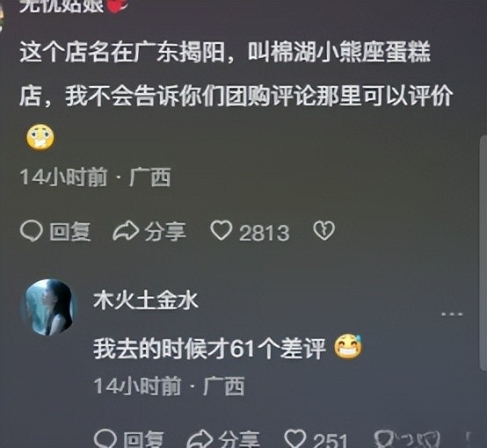Viewport: 487px width, 448px height.
Task: Dislike 木火土金水's reply via broken heart
Action: [385, 439]
